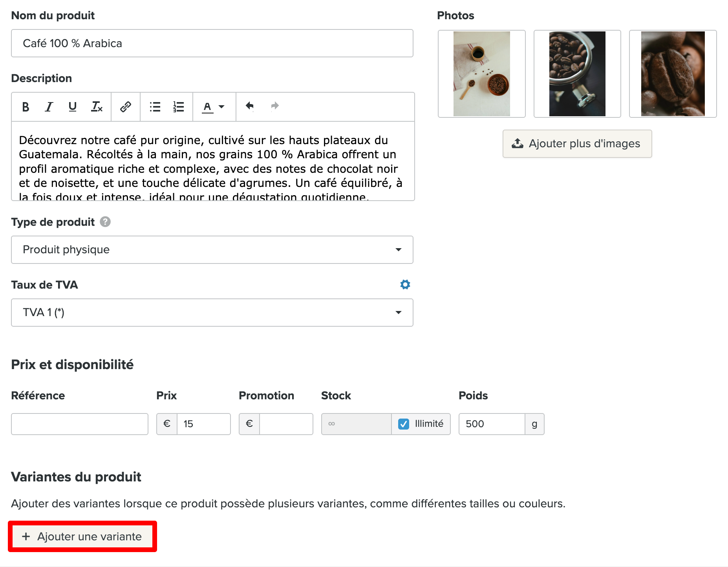Insert a hyperlink in description
Screen dimensions: 728x567
(x=126, y=107)
